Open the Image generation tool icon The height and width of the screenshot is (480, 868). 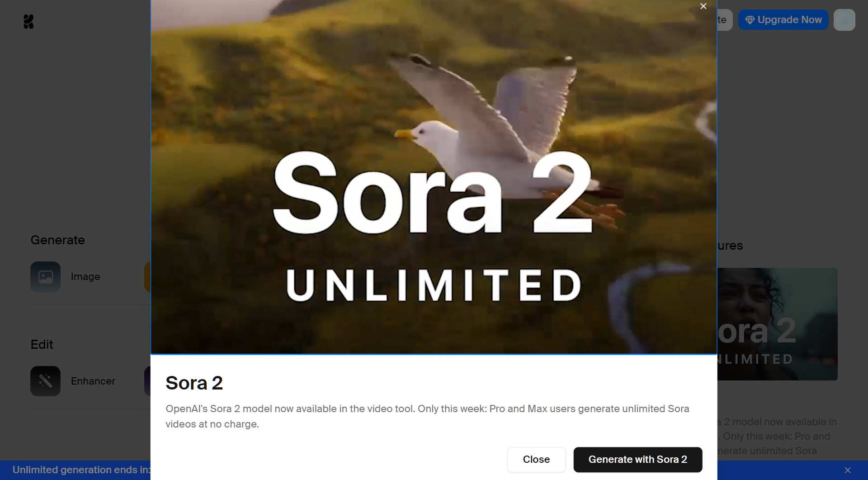point(45,276)
